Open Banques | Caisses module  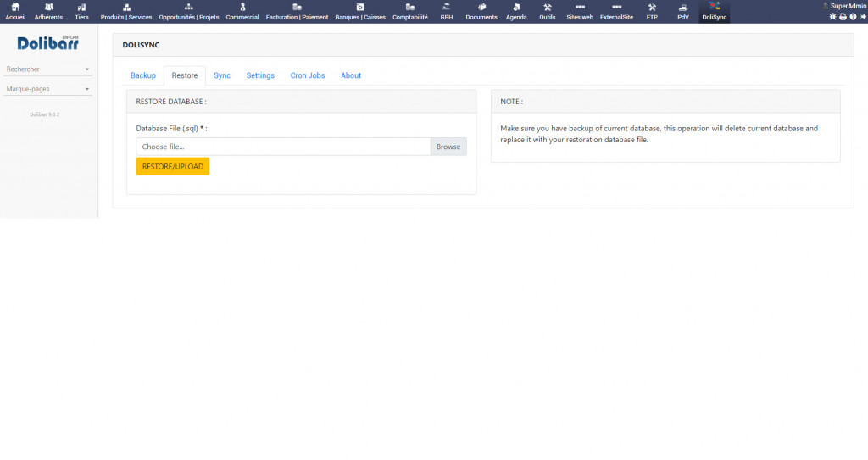[360, 11]
